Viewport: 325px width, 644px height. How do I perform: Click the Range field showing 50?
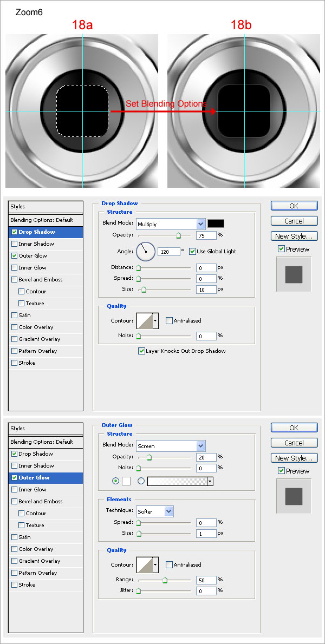pyautogui.click(x=206, y=580)
